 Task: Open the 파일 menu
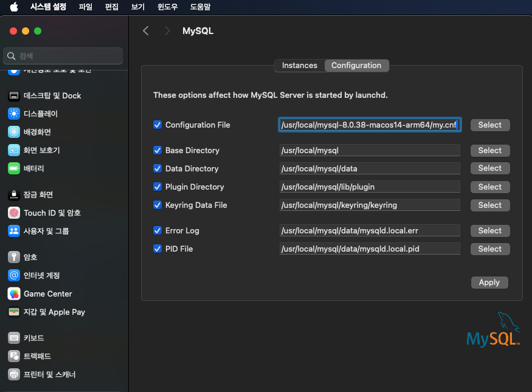(x=86, y=7)
